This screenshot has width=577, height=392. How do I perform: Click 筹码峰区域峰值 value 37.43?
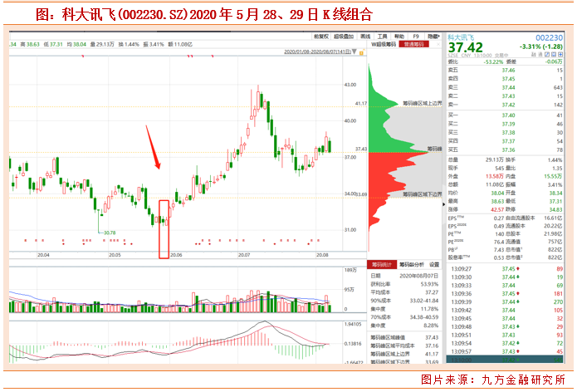pos(432,337)
